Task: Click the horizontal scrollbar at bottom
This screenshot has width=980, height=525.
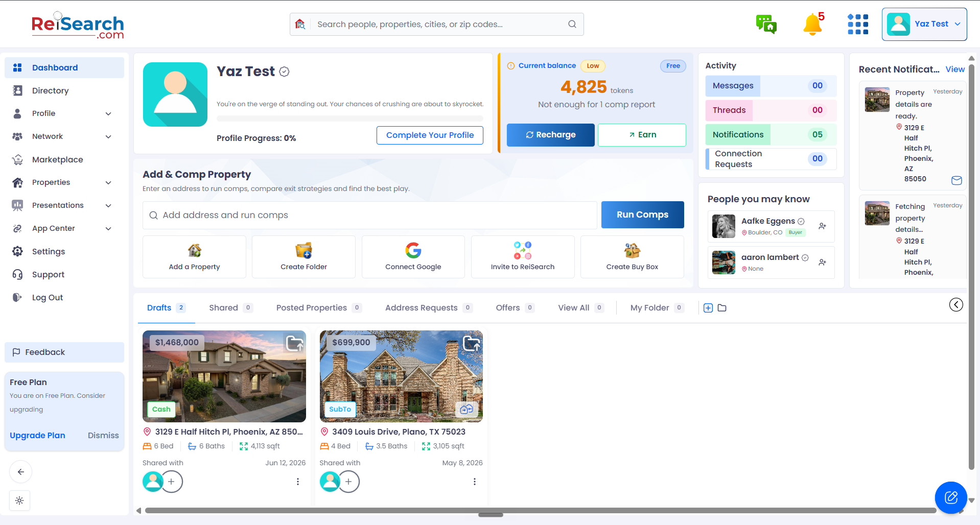Action: coord(540,511)
